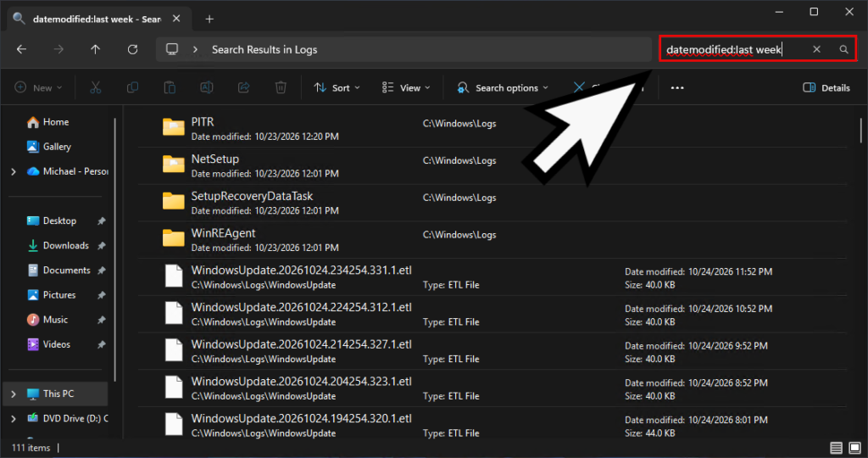Click the Rename icon in toolbar
Image resolution: width=868 pixels, height=458 pixels.
coord(207,87)
